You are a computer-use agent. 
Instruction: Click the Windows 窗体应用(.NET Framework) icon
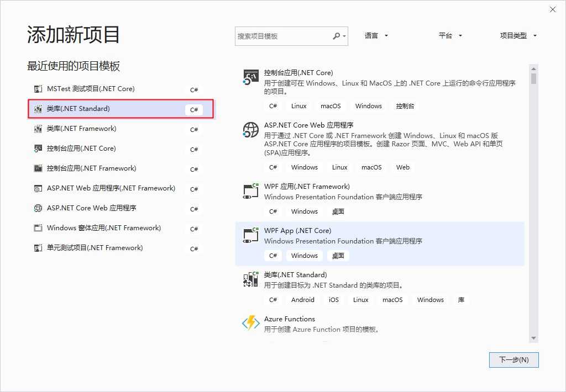coord(38,228)
